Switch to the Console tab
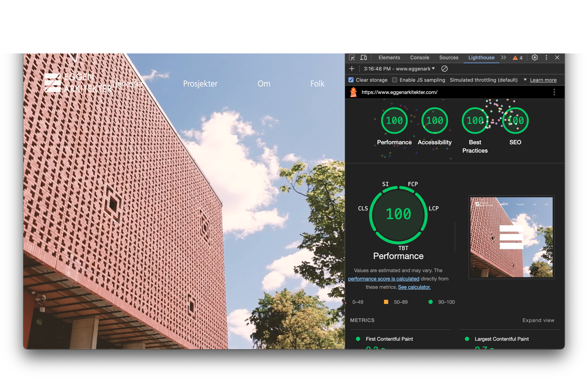Screen dimensions: 588x380 (x=419, y=58)
